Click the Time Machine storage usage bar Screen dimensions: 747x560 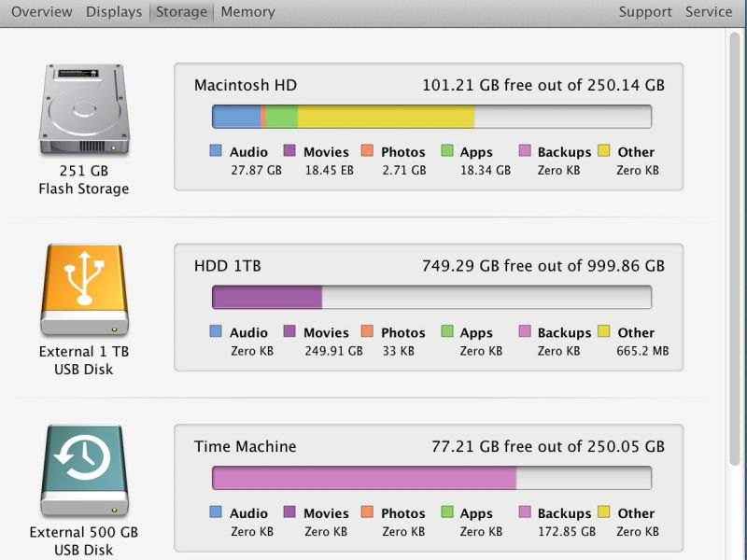431,478
